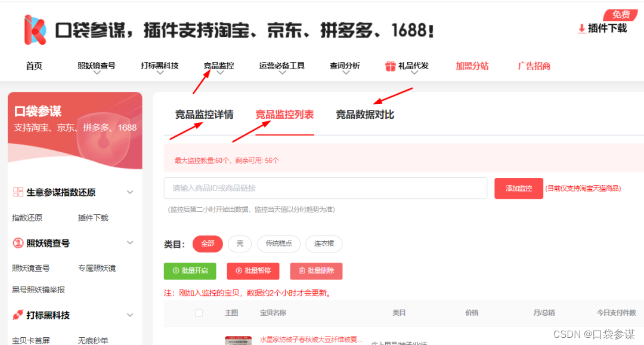Click the red download arrow icon beside 插件下载
644x345 pixels.
tap(581, 29)
